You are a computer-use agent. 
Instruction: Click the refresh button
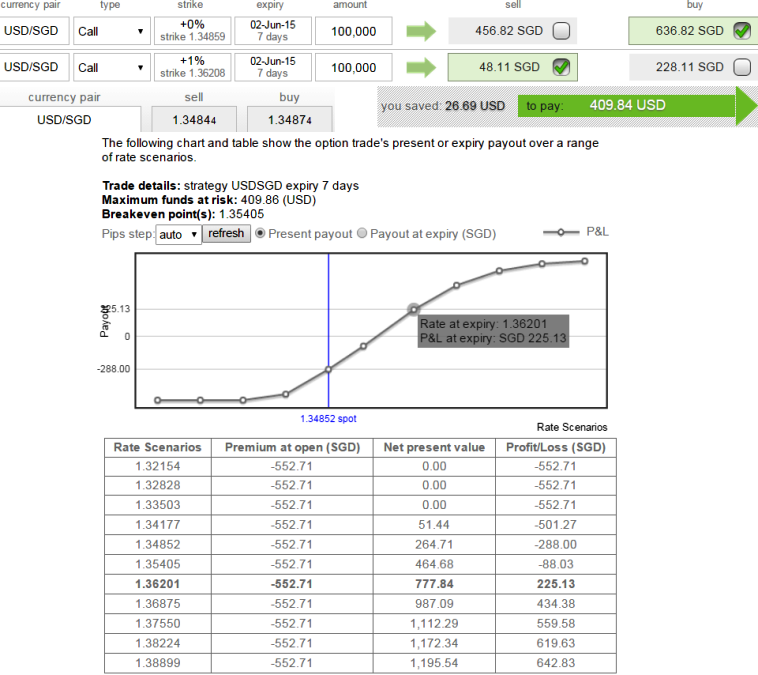click(226, 234)
